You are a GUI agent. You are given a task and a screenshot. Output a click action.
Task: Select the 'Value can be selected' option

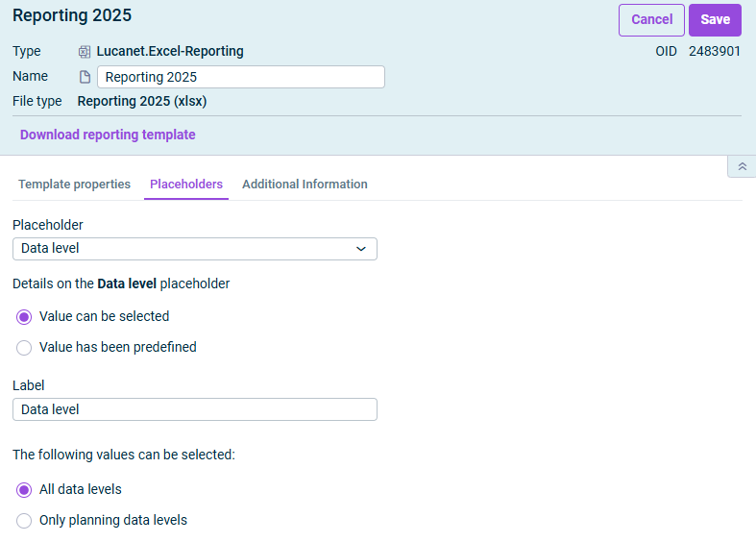pos(25,317)
